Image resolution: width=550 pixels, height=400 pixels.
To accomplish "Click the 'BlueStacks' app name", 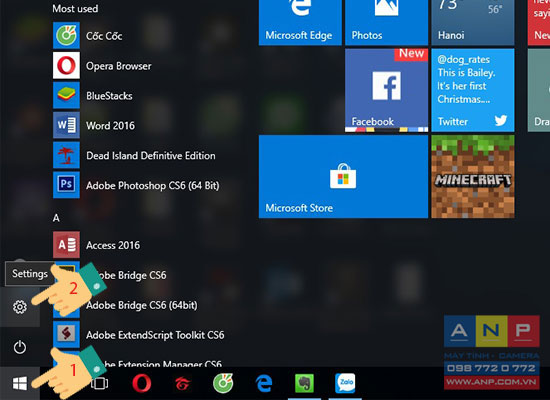I will (x=109, y=96).
